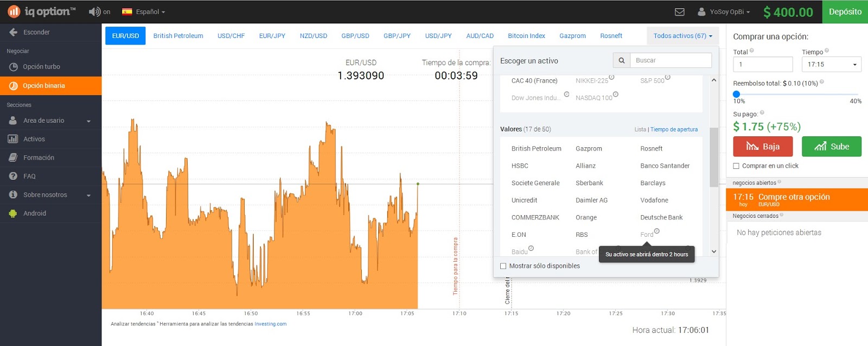Click help icon next to Su pago
The width and height of the screenshot is (868, 346).
coord(762,112)
